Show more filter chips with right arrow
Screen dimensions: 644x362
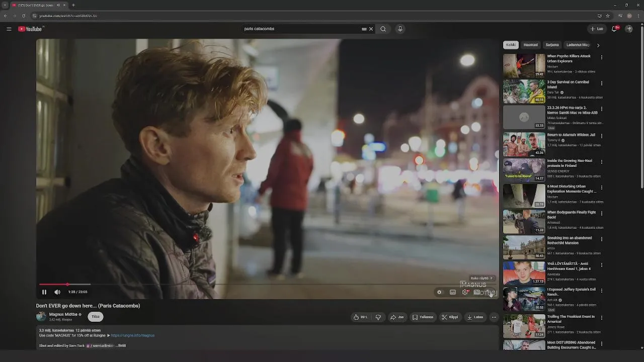click(x=598, y=45)
